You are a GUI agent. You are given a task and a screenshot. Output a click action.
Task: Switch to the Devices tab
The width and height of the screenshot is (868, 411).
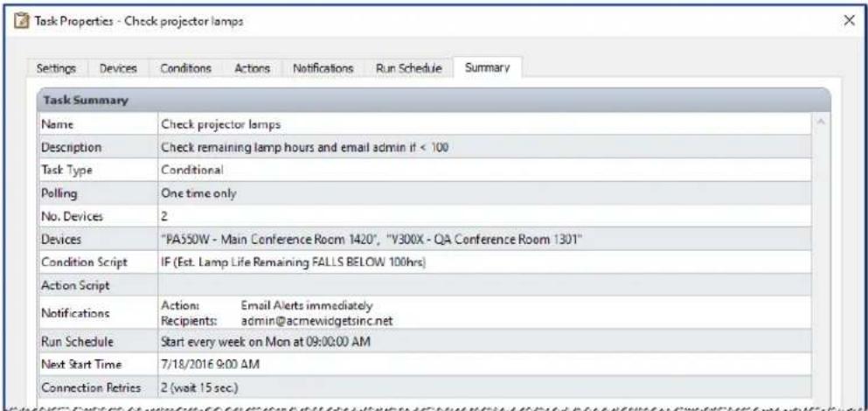point(116,68)
